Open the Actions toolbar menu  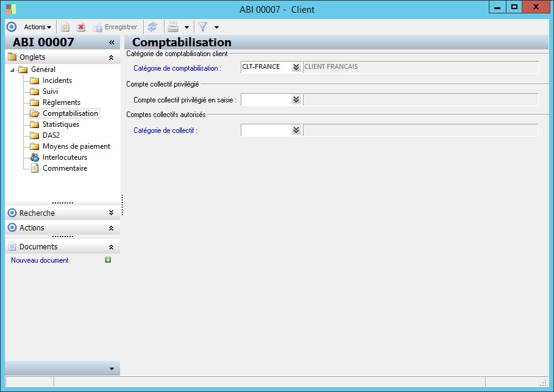(x=37, y=27)
